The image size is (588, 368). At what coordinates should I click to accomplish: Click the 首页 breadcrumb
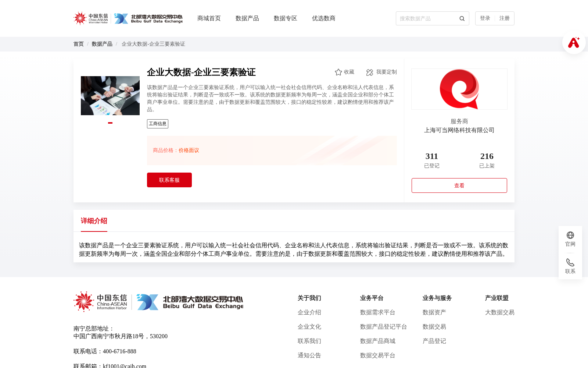[79, 44]
